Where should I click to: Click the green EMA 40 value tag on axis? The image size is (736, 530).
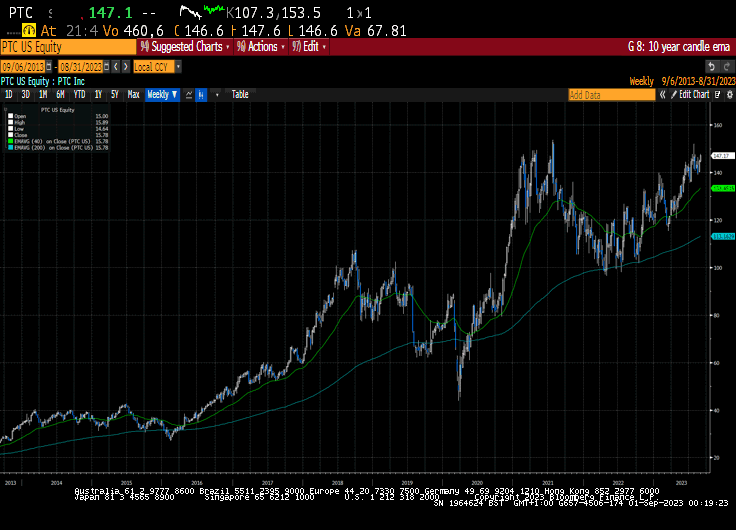[723, 188]
